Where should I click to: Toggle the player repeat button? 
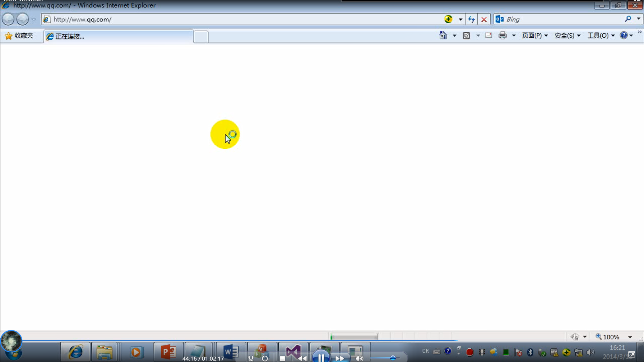click(x=265, y=358)
